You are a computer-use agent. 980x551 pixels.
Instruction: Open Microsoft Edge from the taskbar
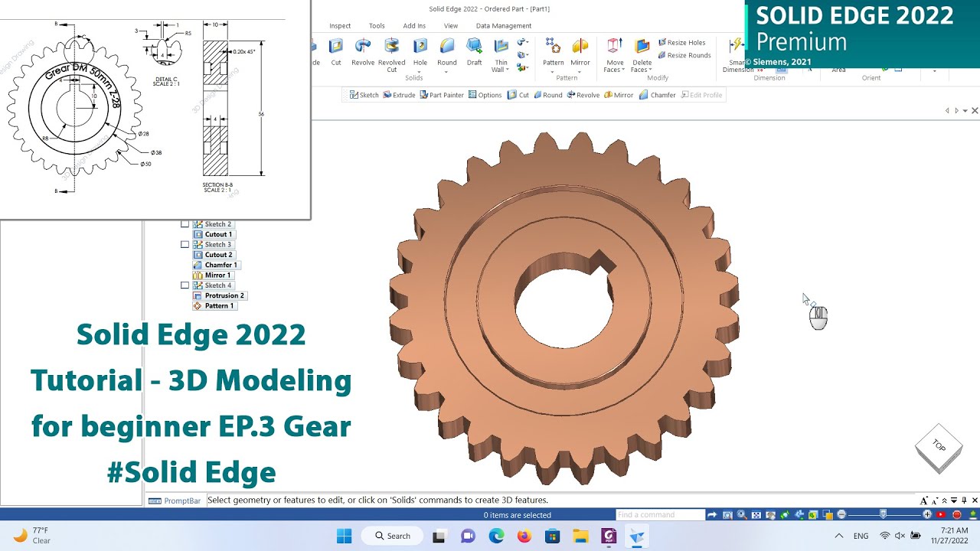coord(496,536)
